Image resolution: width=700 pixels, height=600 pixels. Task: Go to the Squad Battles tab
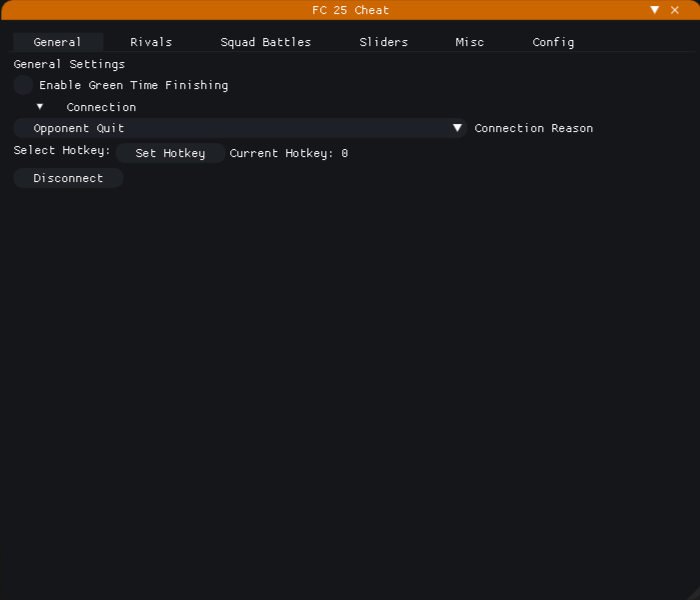pos(265,42)
